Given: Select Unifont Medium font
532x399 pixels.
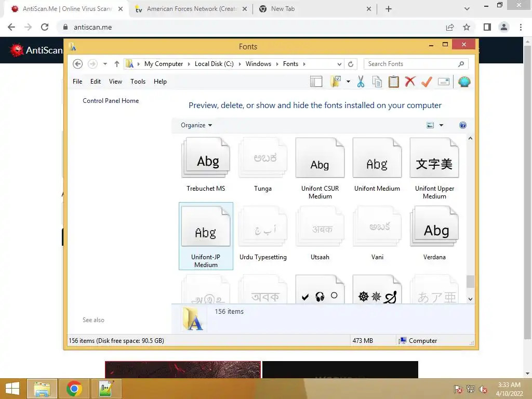Looking at the screenshot, I should [377, 165].
